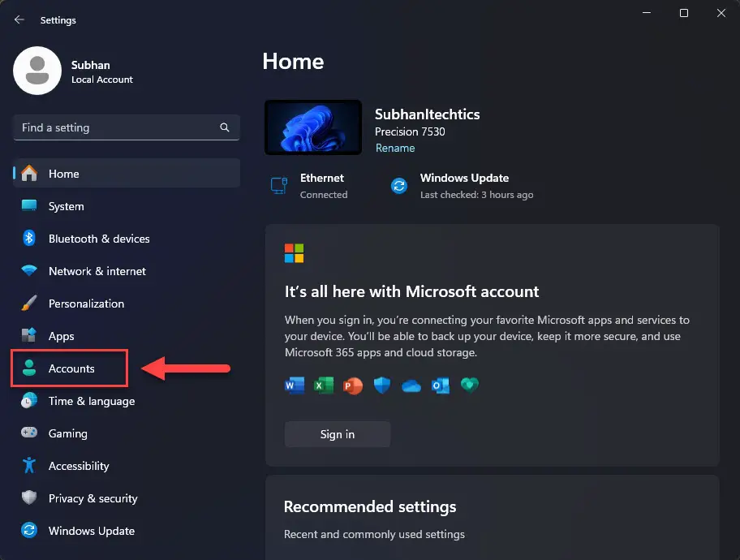The width and height of the screenshot is (740, 560).
Task: Click the Recommended settings heading
Action: [370, 506]
